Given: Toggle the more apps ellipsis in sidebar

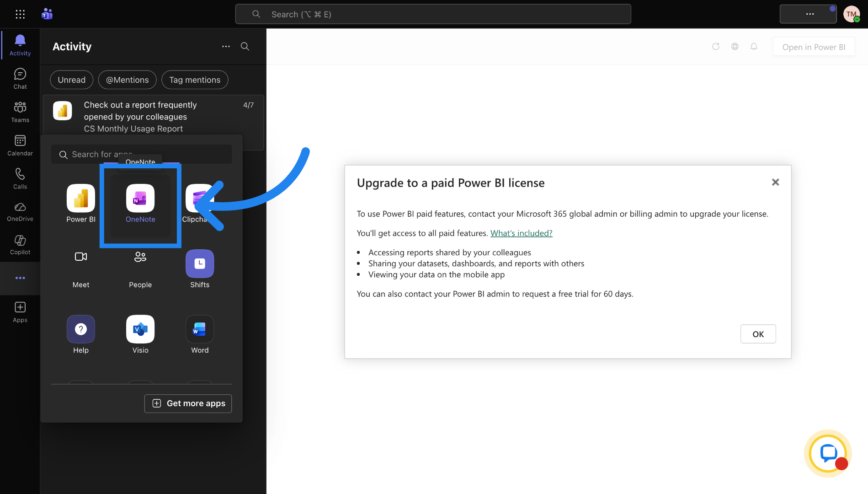Looking at the screenshot, I should [x=20, y=278].
